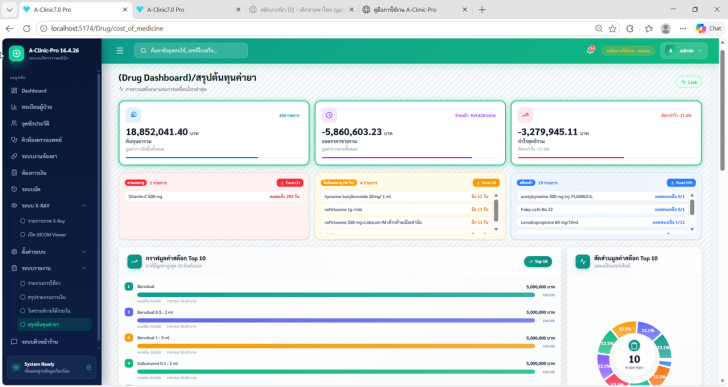Click the Salbutamol 0.1 : 2 ml green bar
This screenshot has width=728, height=387.
pyautogui.click(x=336, y=372)
